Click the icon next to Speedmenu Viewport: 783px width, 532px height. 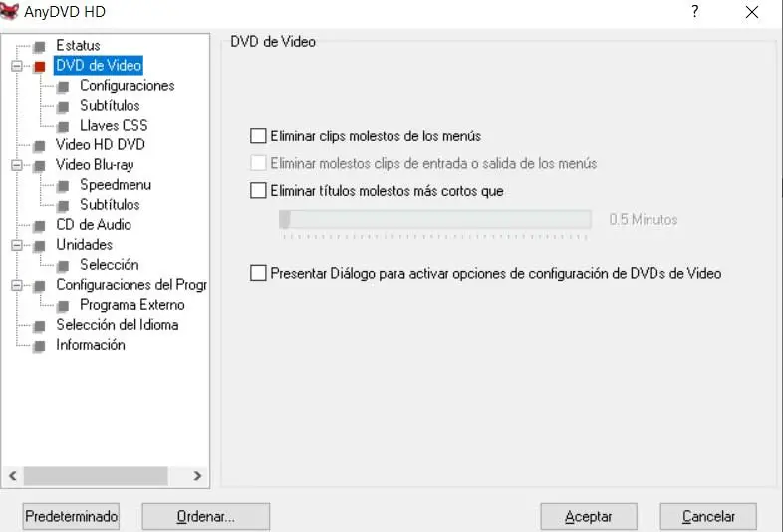click(63, 186)
